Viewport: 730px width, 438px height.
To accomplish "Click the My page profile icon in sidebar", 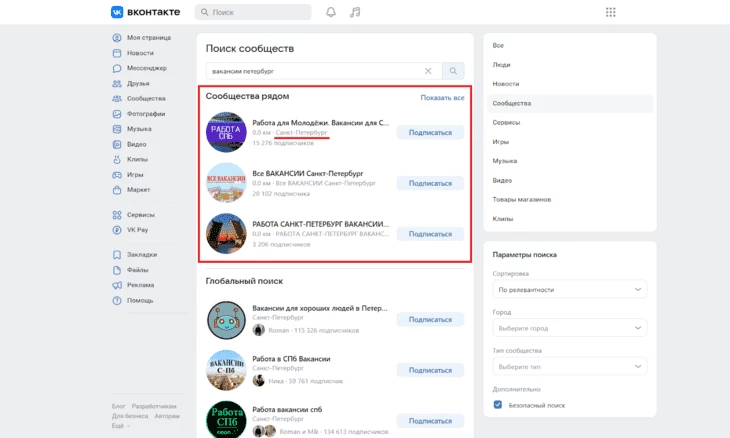I will click(117, 38).
